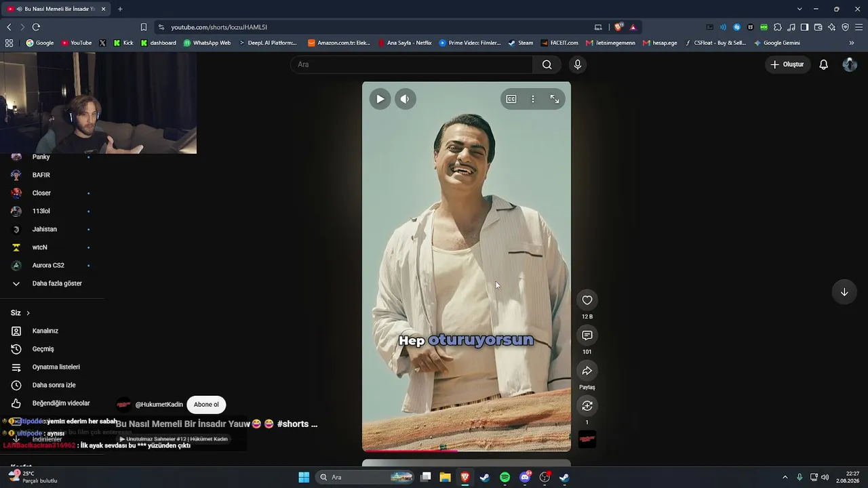Viewport: 868px width, 488px height.
Task: Share the Short using Paylaş
Action: (587, 371)
